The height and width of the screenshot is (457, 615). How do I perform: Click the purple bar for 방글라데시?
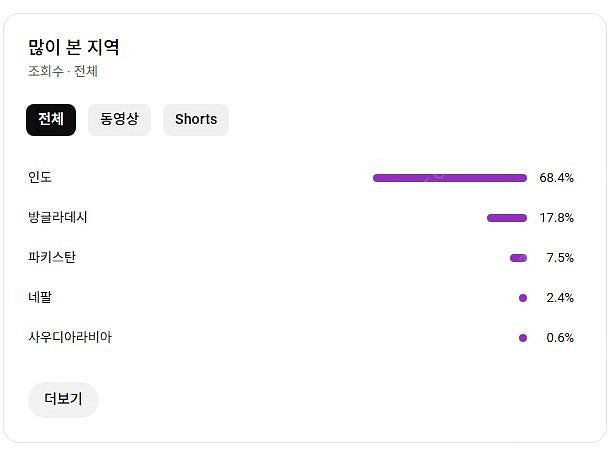point(506,218)
